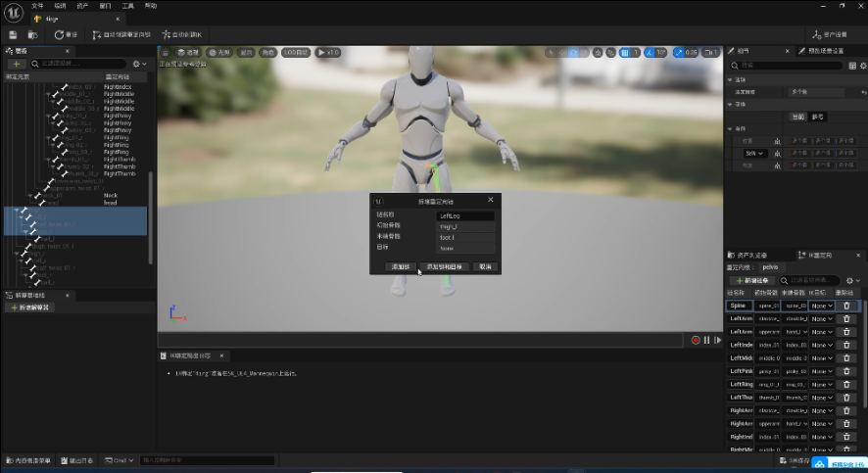Step animation forward one frame
868x473 pixels.
click(718, 340)
